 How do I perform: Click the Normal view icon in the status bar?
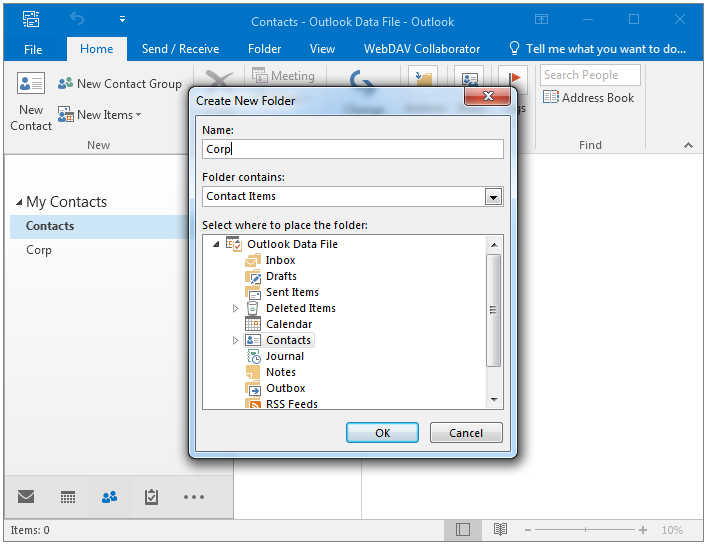463,530
